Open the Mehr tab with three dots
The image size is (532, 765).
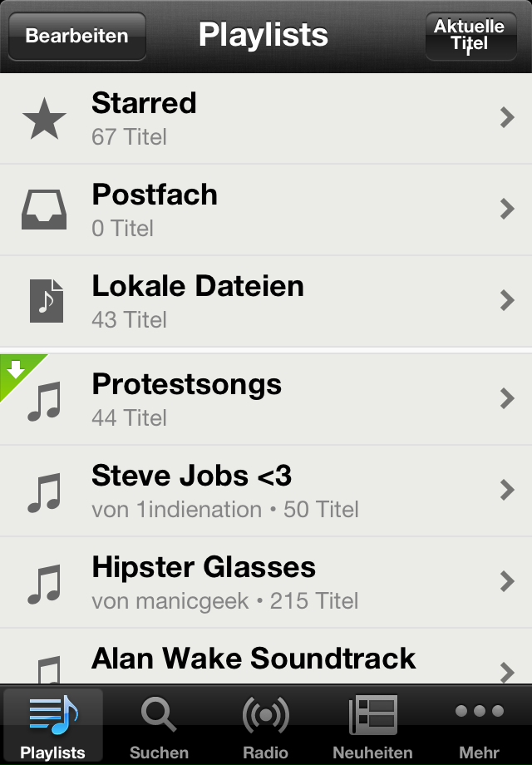coord(480,728)
